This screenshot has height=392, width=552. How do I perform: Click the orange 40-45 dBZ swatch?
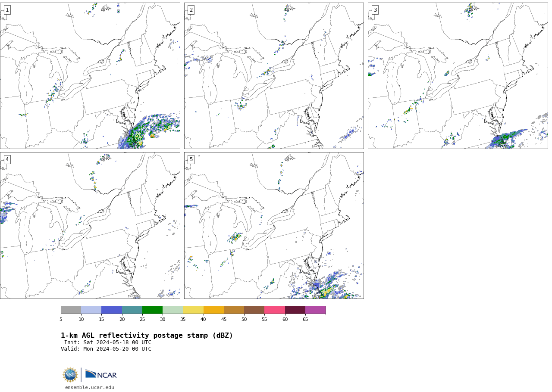click(213, 310)
